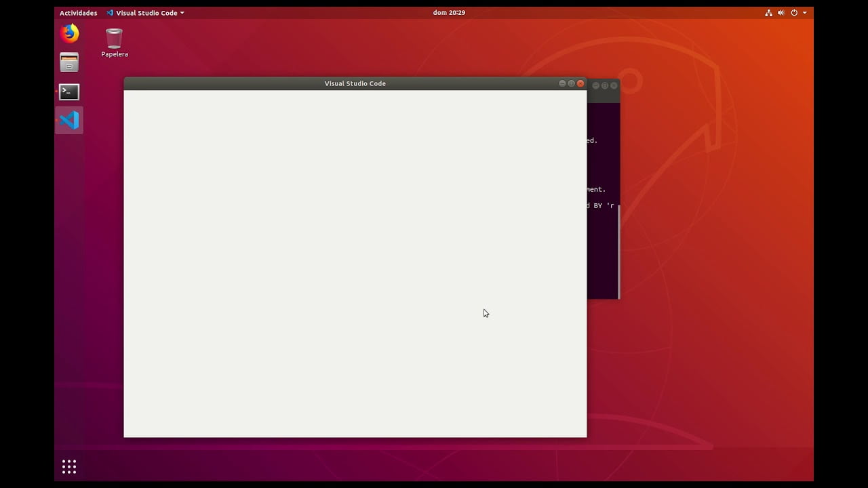Expand the system menu arrow
The height and width of the screenshot is (488, 868).
point(805,13)
